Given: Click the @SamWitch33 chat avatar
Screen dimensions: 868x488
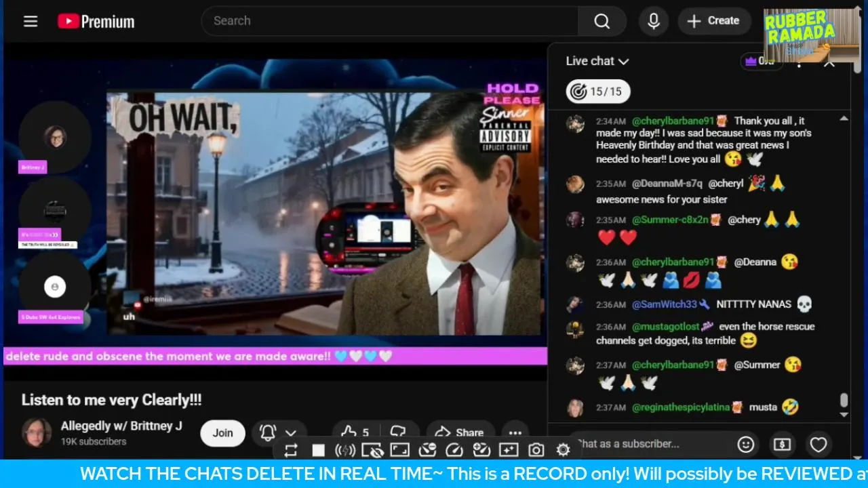Looking at the screenshot, I should [576, 304].
